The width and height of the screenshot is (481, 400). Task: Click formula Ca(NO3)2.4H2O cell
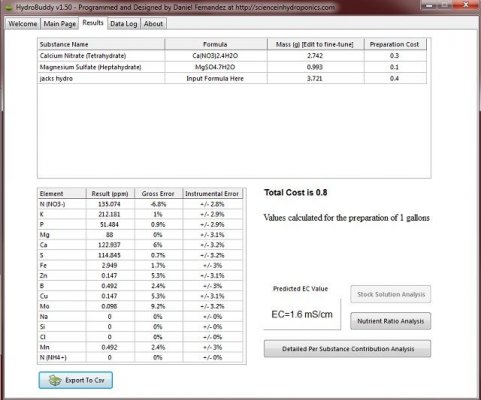[x=216, y=56]
